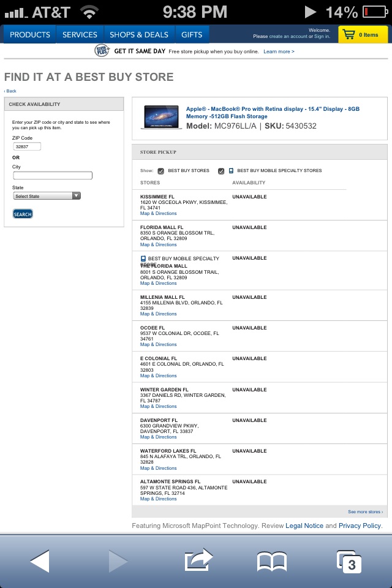Viewport: 392px width, 588px height.
Task: Click the Search button
Action: pyautogui.click(x=23, y=214)
